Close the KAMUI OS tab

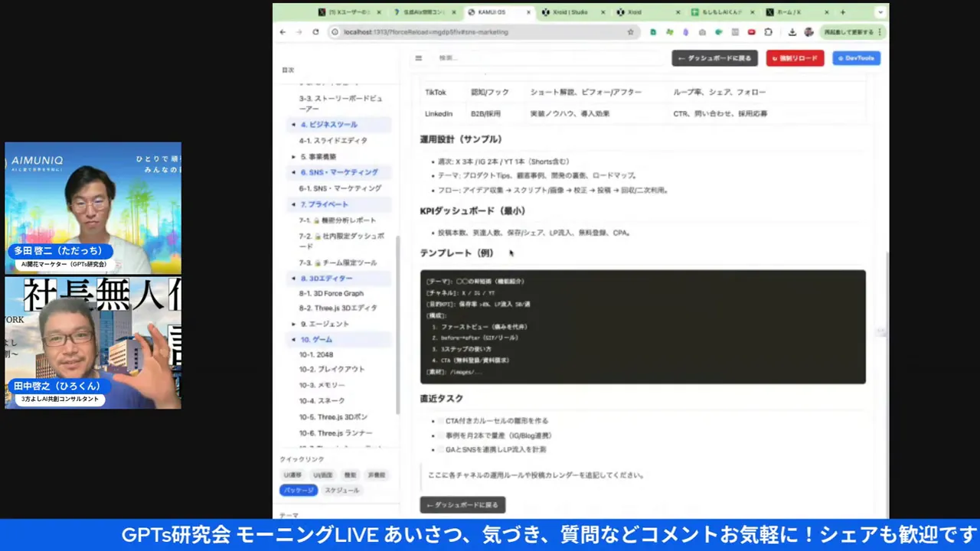[528, 12]
